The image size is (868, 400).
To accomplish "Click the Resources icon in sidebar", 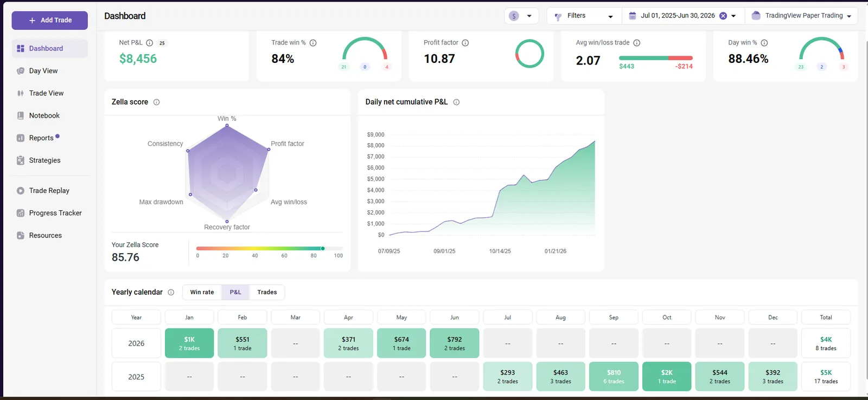I will (x=21, y=235).
